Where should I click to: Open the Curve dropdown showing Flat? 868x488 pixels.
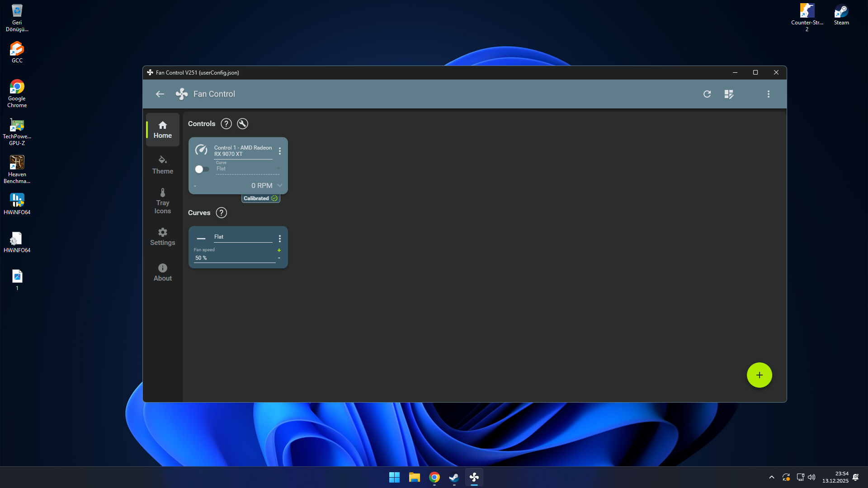pos(247,169)
